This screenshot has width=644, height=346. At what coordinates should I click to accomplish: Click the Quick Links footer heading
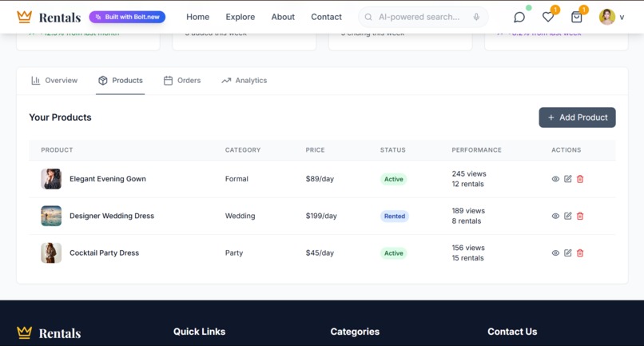[199, 332]
